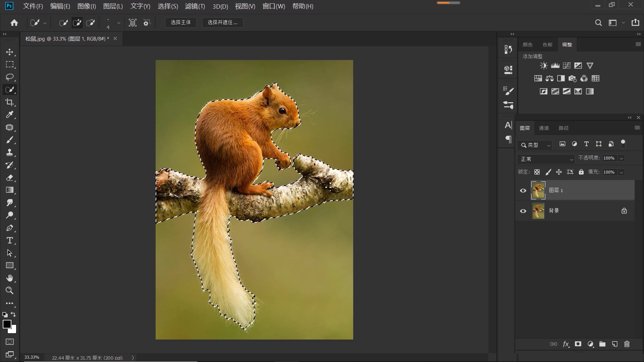The image size is (644, 362).
Task: Create a new layer from Layers panel
Action: (614, 344)
